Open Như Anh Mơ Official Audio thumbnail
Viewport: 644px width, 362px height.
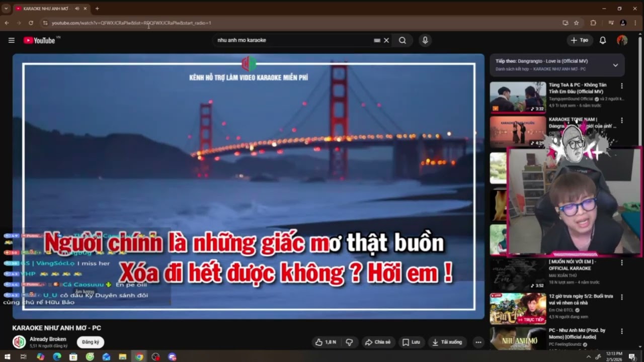point(518,339)
